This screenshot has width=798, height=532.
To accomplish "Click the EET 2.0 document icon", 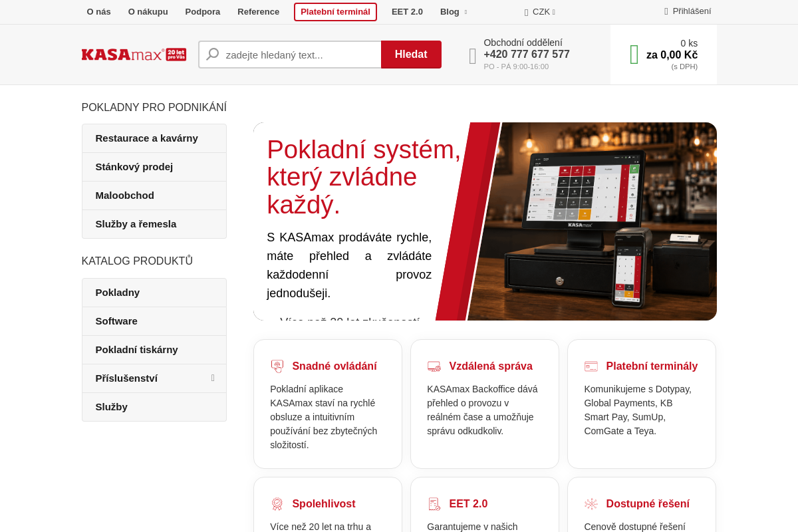I will (434, 504).
